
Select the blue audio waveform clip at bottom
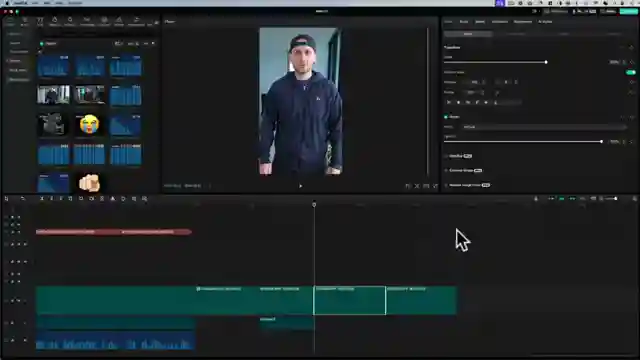[116, 340]
